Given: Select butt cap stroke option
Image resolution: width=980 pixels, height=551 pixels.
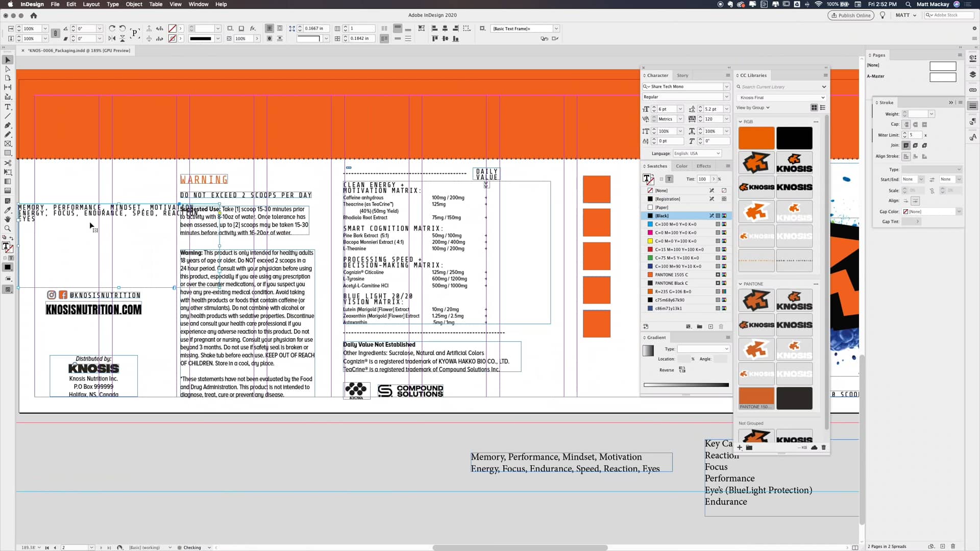Looking at the screenshot, I should click(x=906, y=124).
